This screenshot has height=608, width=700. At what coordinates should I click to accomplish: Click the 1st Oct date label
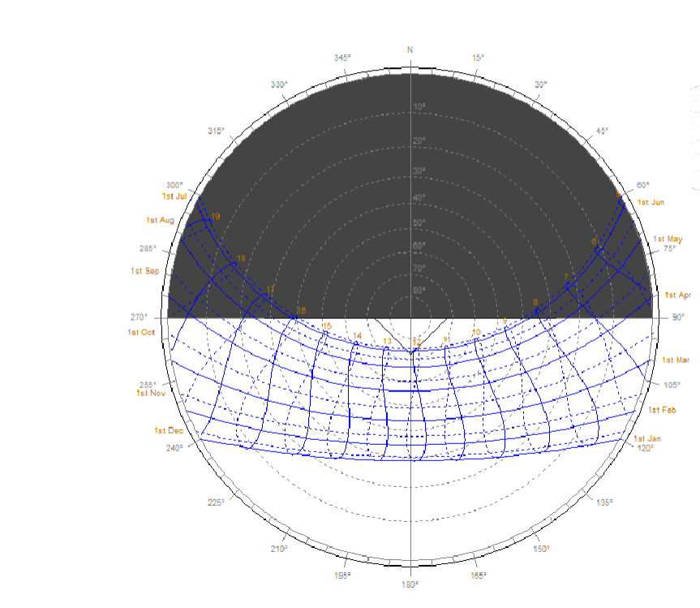(x=140, y=332)
